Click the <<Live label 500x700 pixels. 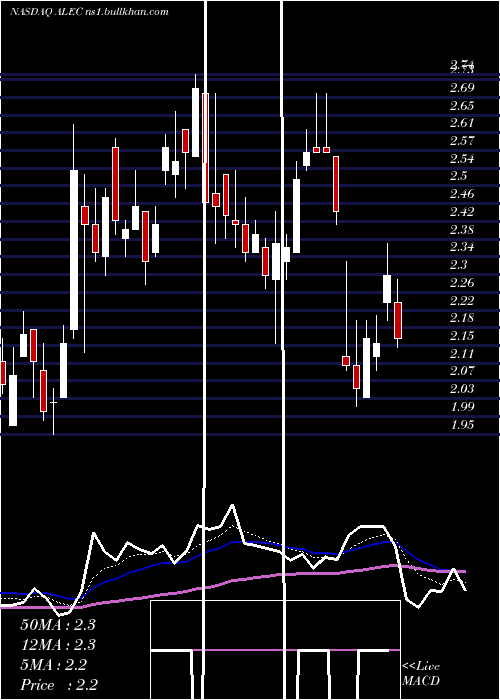click(x=421, y=667)
